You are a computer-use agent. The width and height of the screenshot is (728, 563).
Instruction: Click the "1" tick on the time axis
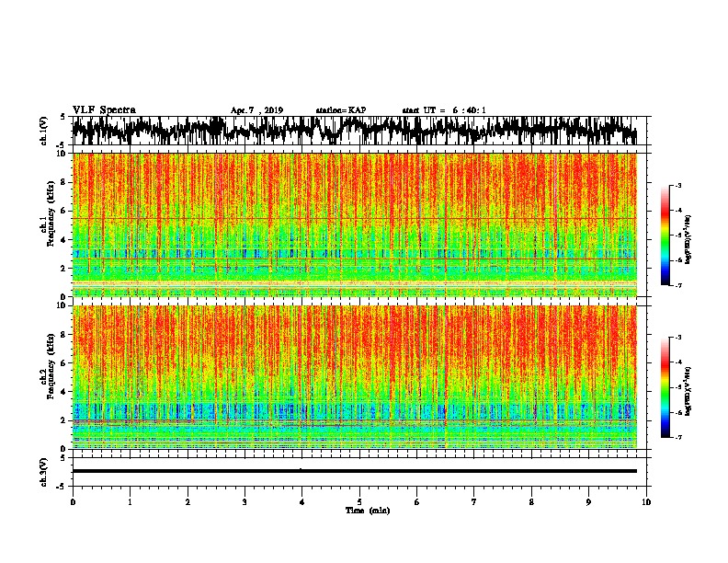pyautogui.click(x=130, y=502)
